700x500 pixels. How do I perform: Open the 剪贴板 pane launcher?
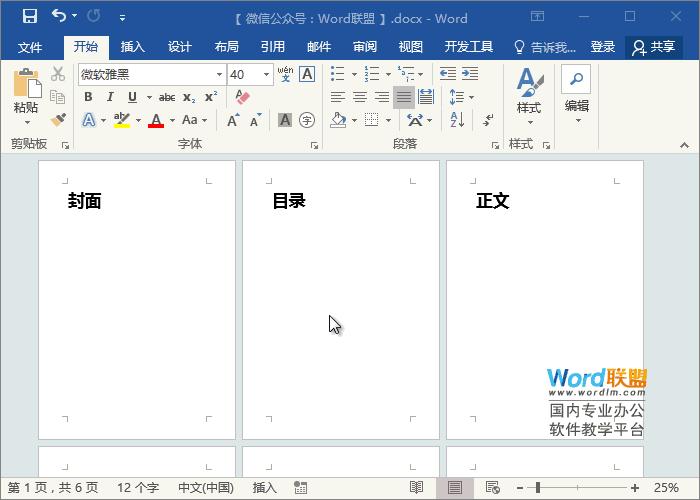tap(66, 145)
